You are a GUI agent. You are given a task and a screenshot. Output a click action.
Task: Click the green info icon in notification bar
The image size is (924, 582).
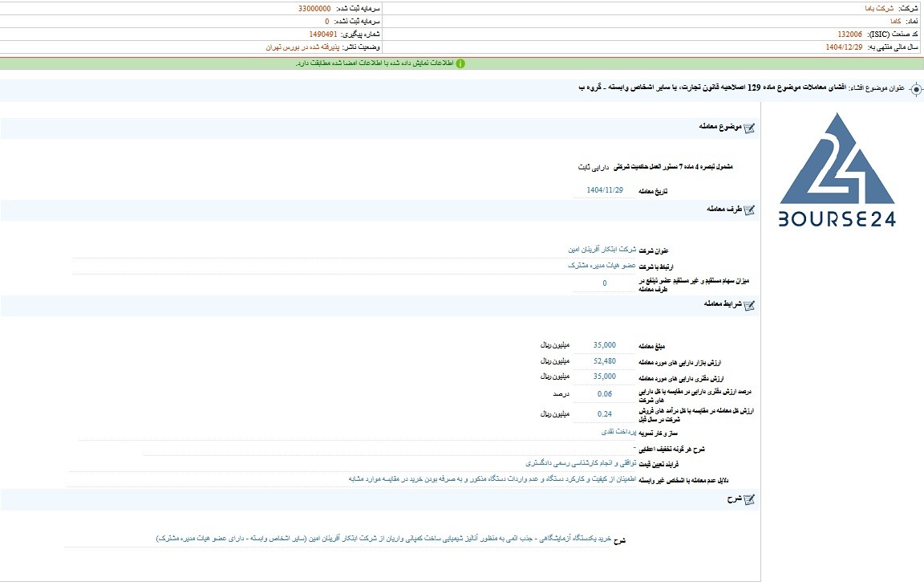460,63
